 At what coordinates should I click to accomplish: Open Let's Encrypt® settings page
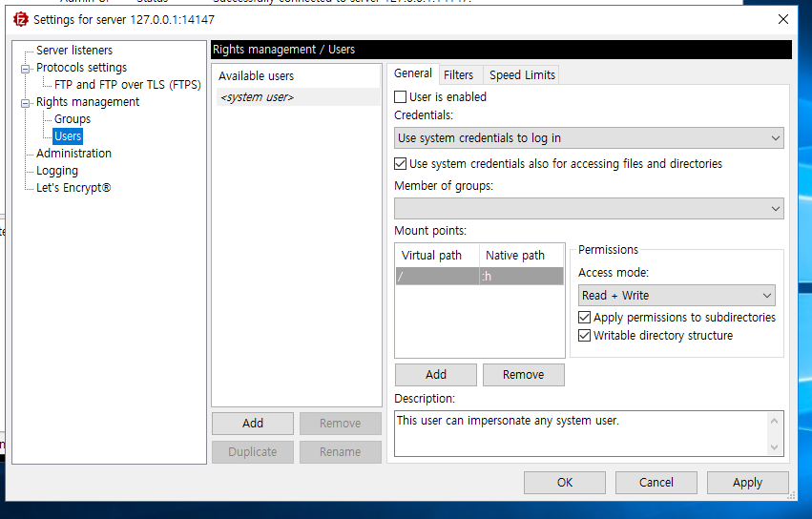click(x=73, y=188)
